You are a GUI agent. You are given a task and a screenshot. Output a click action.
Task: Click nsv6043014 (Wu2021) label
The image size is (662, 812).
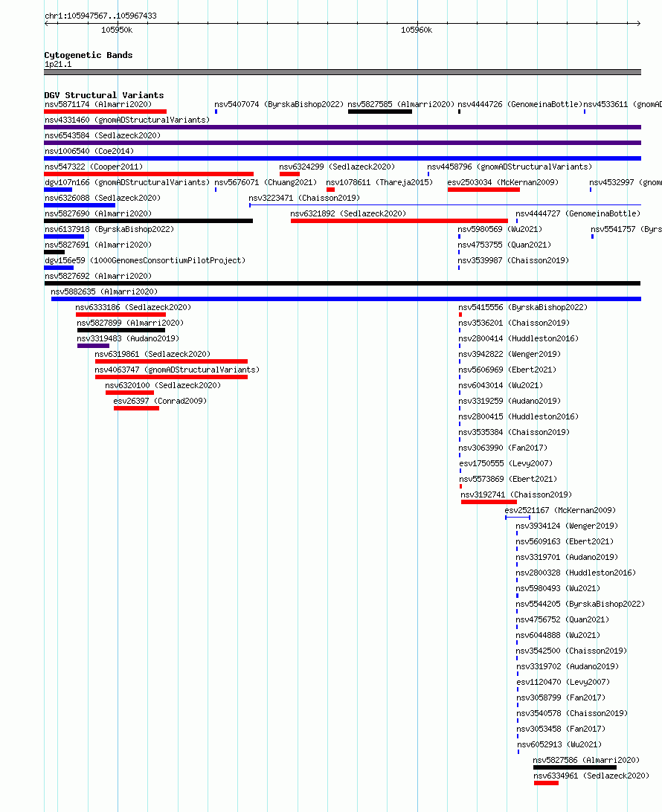501,385
